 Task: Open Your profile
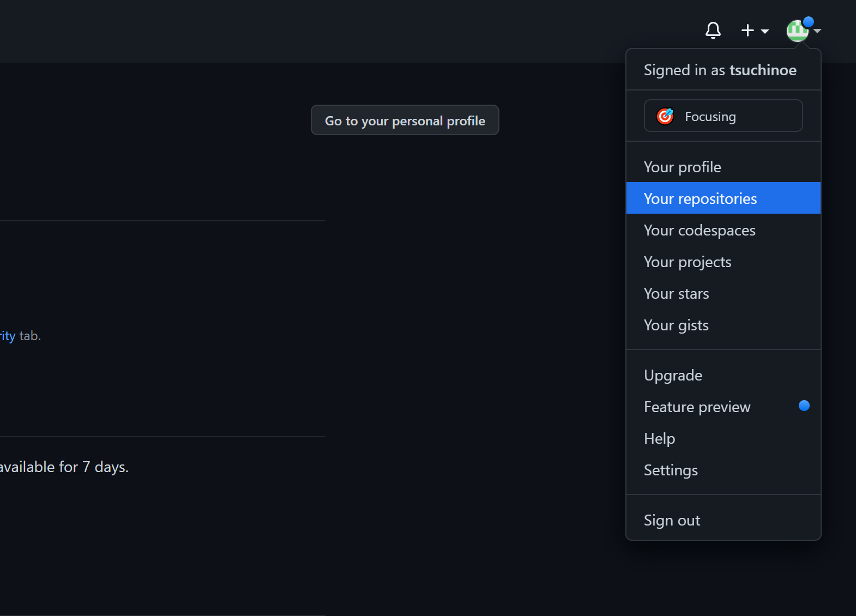tap(723, 167)
